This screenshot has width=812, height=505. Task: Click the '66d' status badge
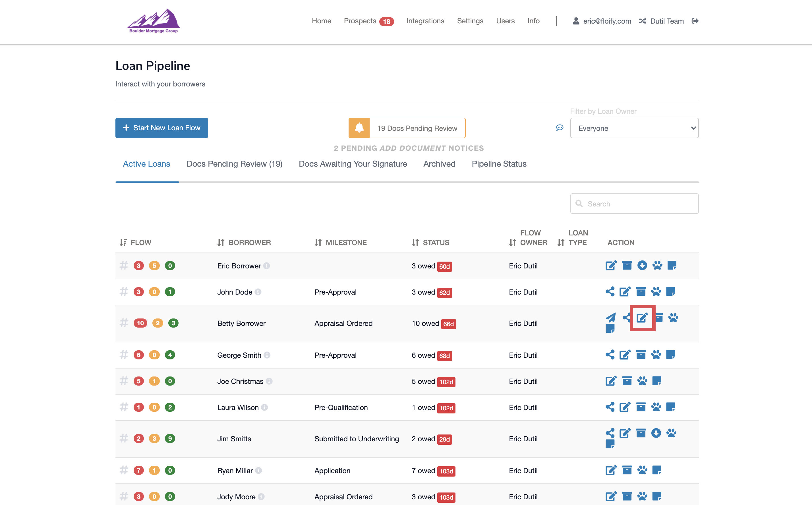tap(448, 324)
